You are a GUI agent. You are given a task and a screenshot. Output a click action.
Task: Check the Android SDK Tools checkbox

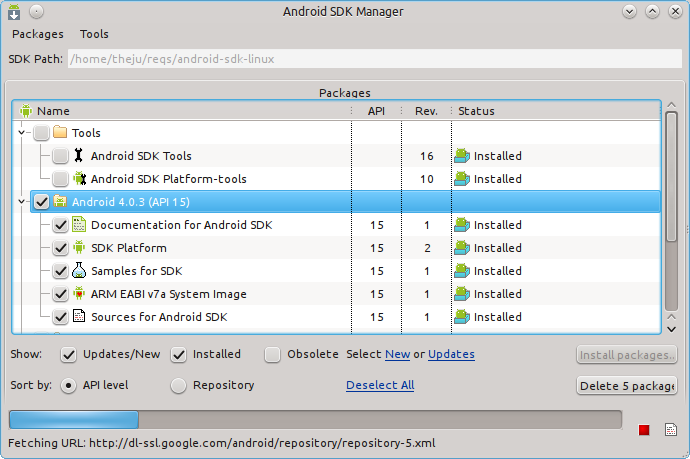pos(60,155)
